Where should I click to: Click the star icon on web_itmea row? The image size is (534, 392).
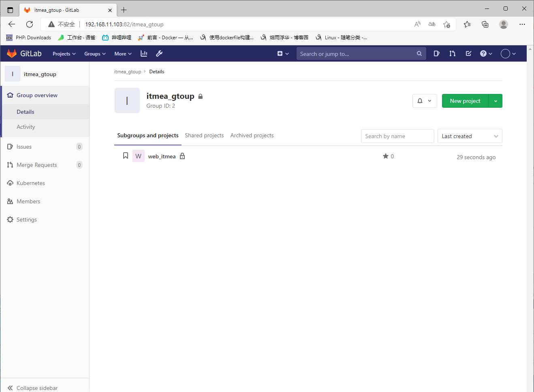click(x=386, y=156)
